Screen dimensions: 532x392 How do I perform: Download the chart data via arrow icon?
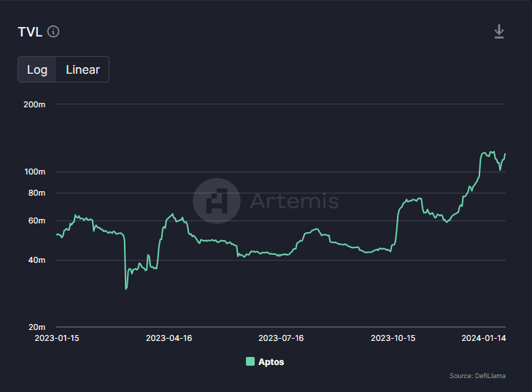click(x=498, y=31)
